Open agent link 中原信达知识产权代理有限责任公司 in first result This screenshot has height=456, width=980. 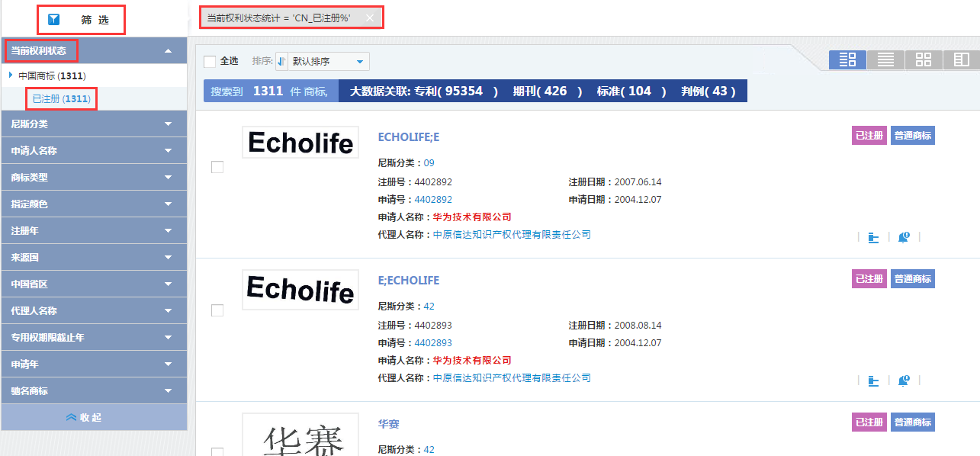[512, 235]
